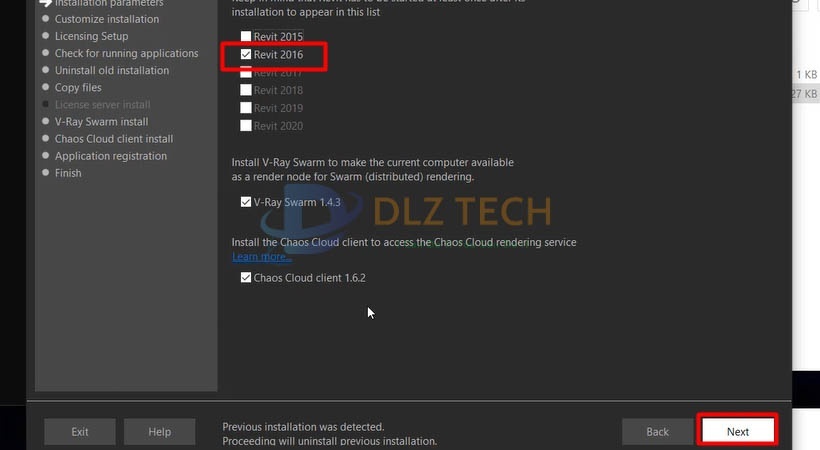
Task: Disable the Chaos Cloud client 1.6.2 checkbox
Action: pos(246,277)
